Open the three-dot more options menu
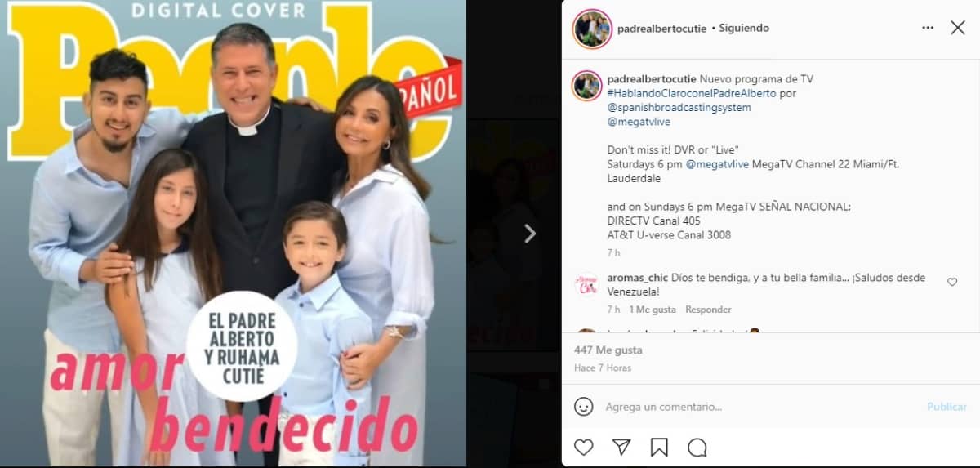The height and width of the screenshot is (468, 980). click(928, 28)
